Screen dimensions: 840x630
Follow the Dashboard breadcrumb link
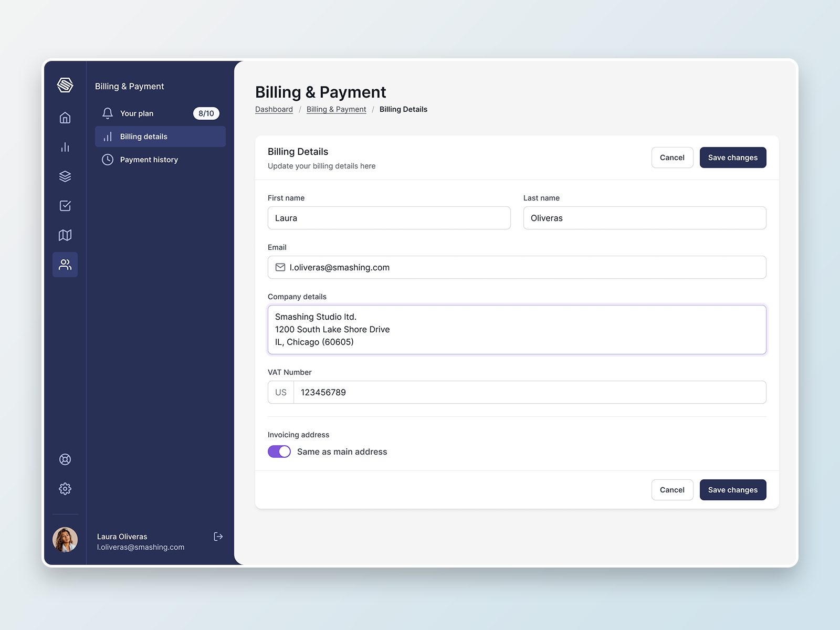(x=274, y=109)
